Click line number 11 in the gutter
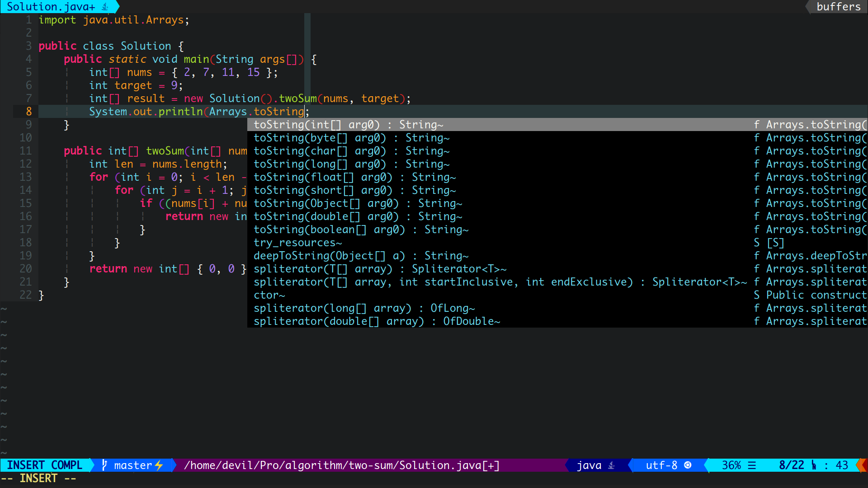The width and height of the screenshot is (868, 488). point(26,151)
